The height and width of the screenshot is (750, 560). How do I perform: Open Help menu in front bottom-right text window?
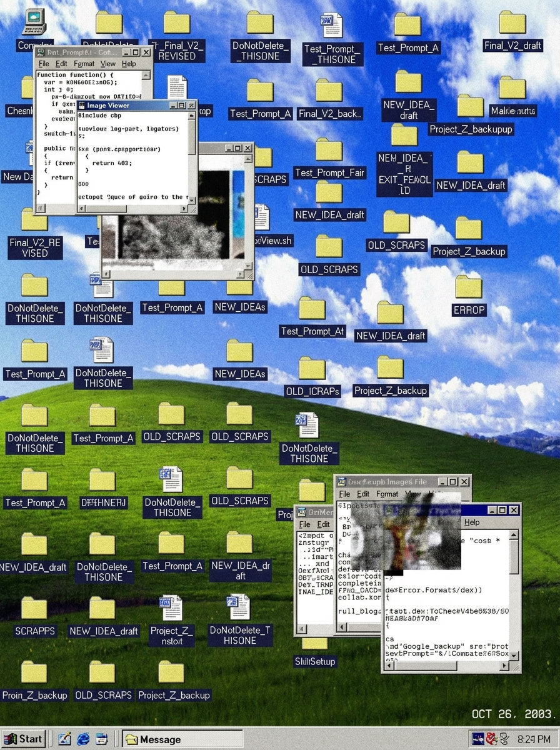click(472, 522)
